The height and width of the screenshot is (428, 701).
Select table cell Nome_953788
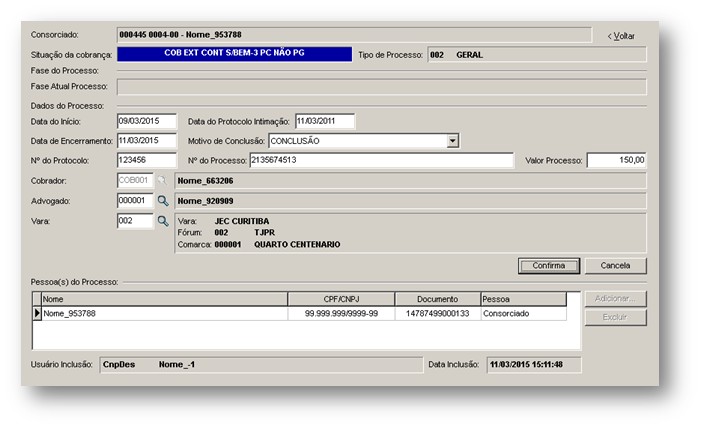165,314
